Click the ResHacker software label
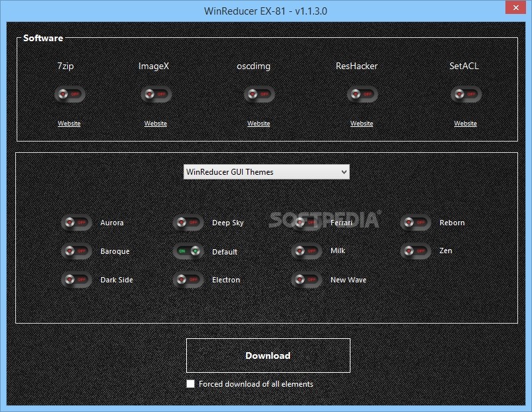The image size is (532, 412). (x=356, y=66)
